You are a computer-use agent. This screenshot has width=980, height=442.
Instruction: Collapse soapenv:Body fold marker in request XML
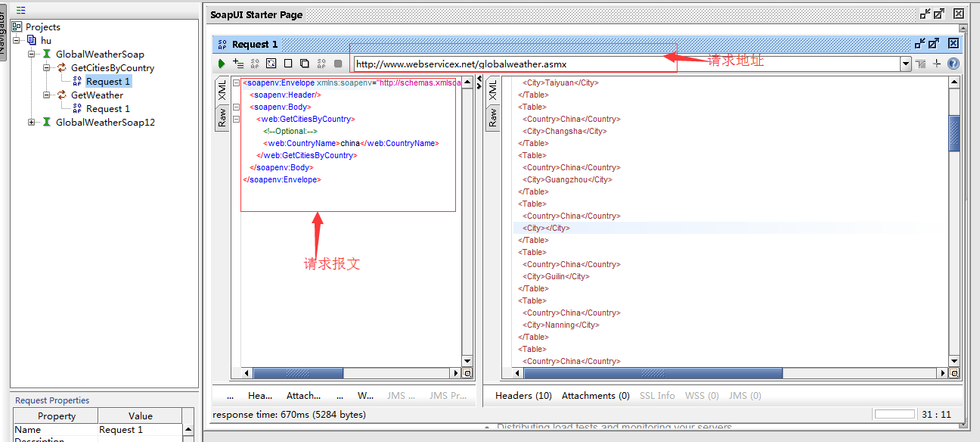tap(237, 107)
